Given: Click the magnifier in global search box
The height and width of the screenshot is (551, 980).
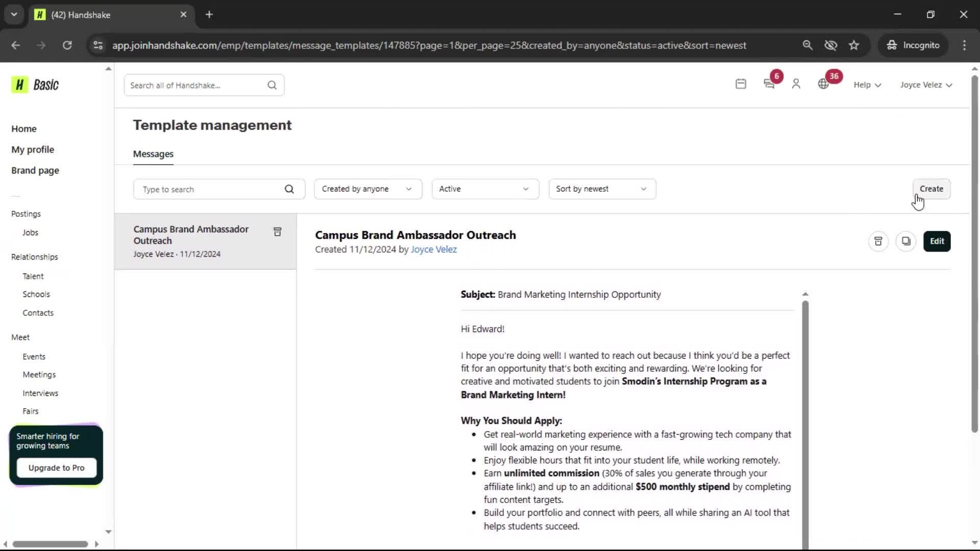Looking at the screenshot, I should 272,85.
